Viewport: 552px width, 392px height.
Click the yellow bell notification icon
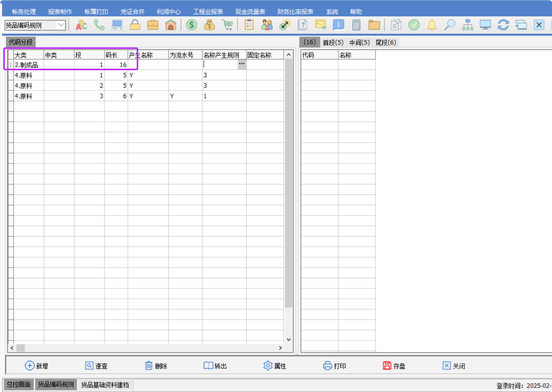coord(432,25)
